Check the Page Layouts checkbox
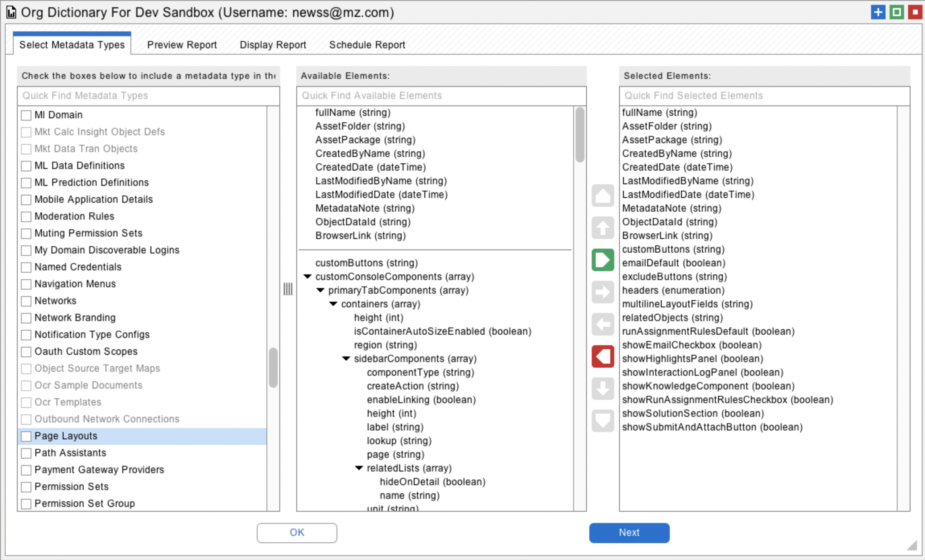 27,436
